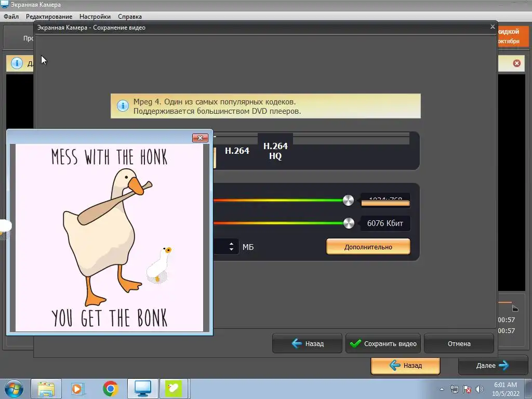Screen dimensions: 532x399
Task: Click the bitrate slider knob
Action: [x=349, y=223]
